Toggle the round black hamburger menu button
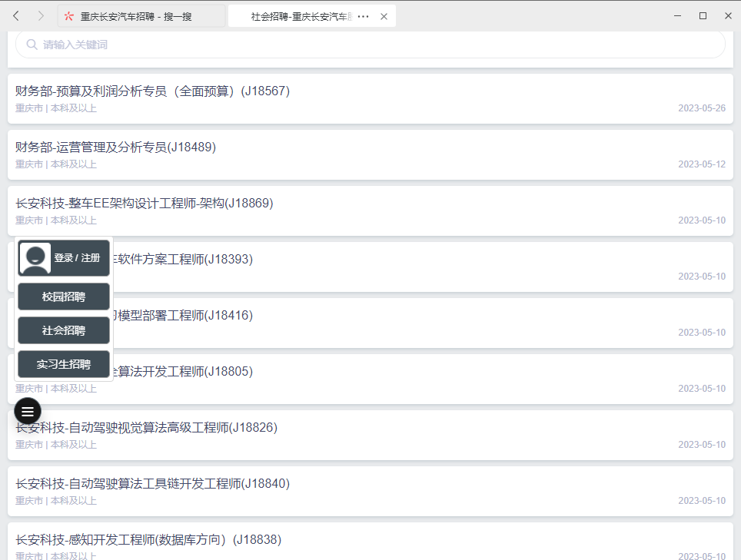 pyautogui.click(x=28, y=411)
